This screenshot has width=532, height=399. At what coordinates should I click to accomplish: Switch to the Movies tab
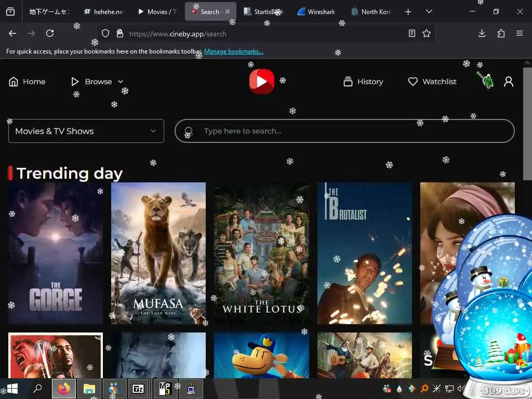(x=157, y=11)
